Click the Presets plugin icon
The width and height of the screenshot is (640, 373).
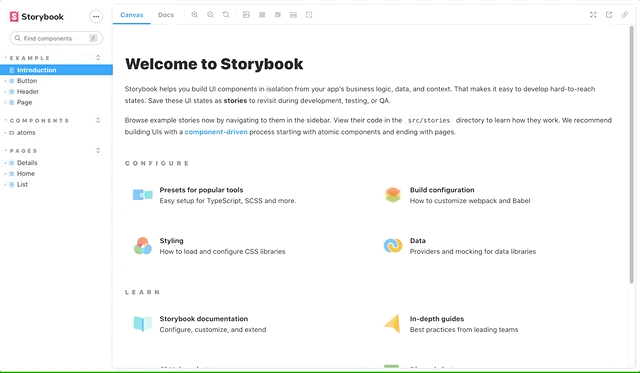(142, 195)
